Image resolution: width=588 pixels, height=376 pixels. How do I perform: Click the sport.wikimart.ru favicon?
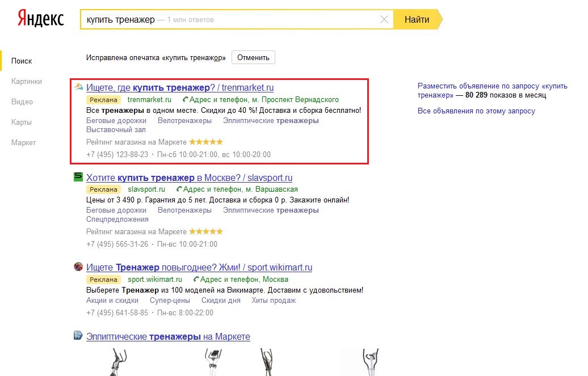point(78,267)
